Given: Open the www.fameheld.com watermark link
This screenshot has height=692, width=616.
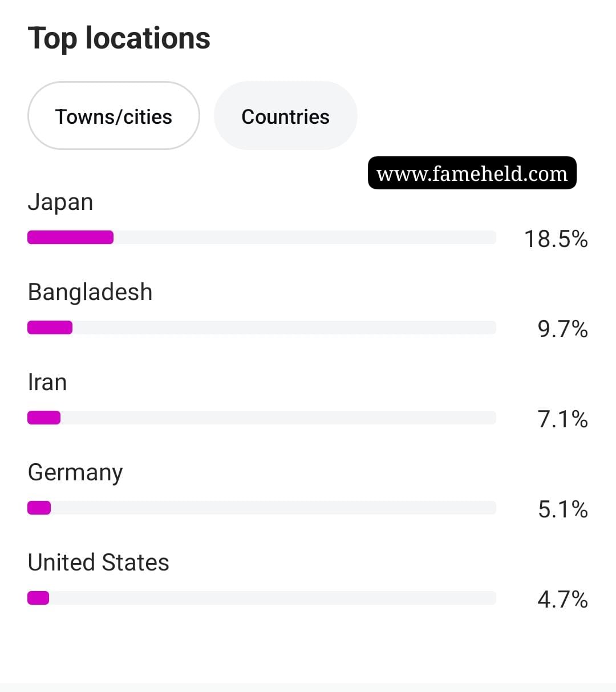Looking at the screenshot, I should [x=472, y=173].
